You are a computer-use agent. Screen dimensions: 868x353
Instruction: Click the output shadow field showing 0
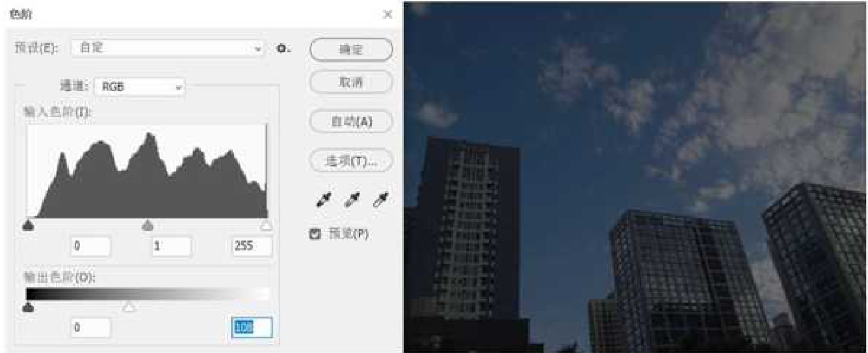pyautogui.click(x=90, y=328)
